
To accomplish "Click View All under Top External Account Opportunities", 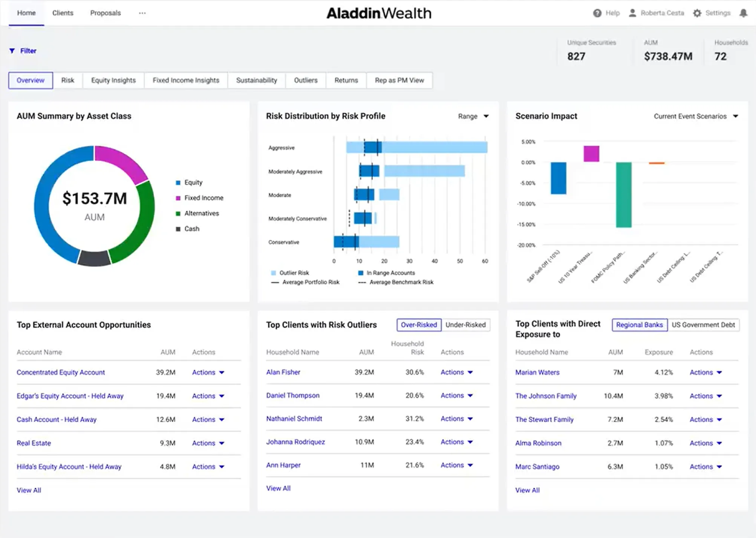I will click(x=29, y=490).
